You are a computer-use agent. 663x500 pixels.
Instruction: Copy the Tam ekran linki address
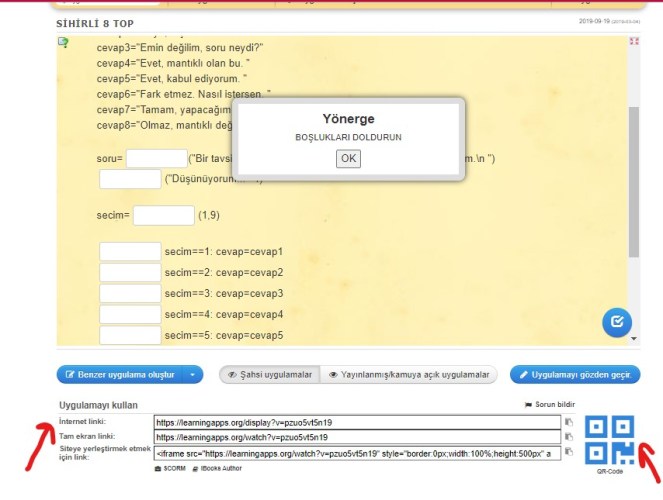click(x=568, y=437)
